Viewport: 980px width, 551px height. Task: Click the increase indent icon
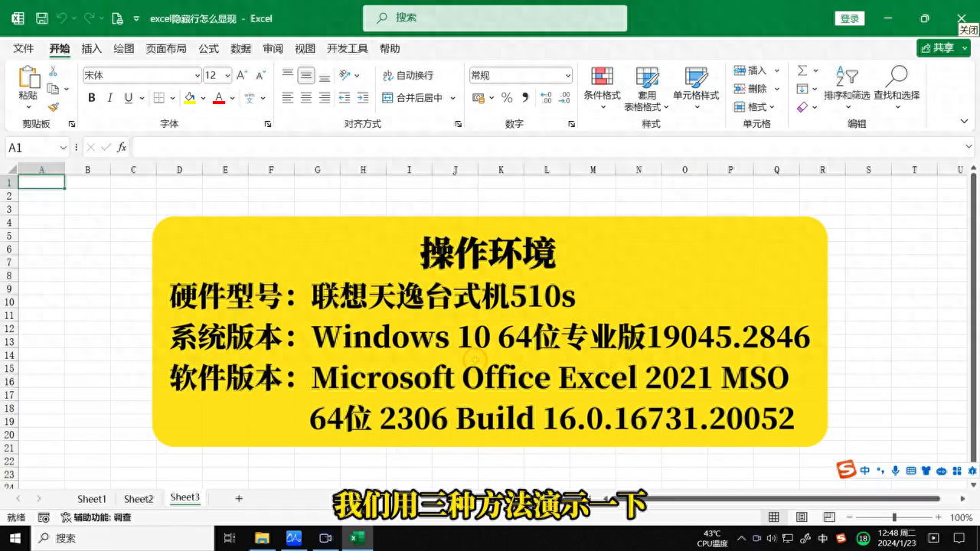364,98
